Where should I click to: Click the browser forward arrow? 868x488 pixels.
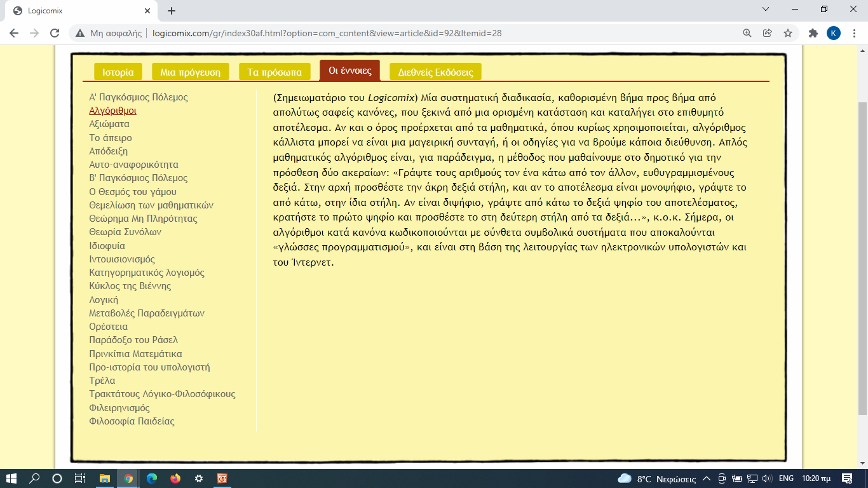[34, 33]
